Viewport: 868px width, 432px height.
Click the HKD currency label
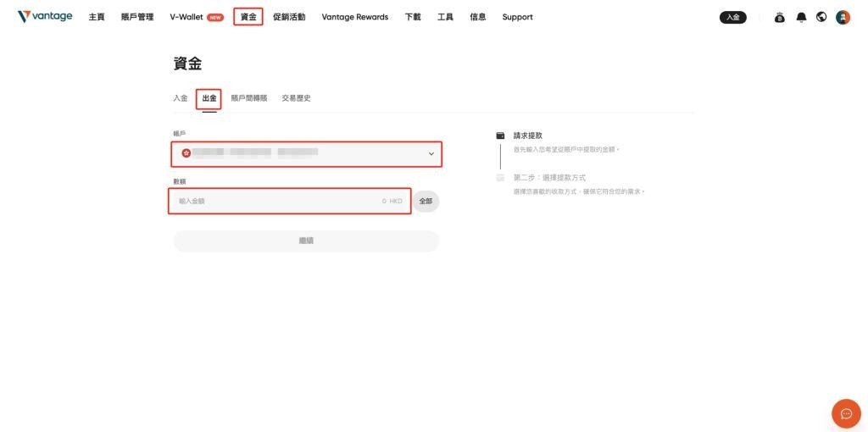click(396, 202)
